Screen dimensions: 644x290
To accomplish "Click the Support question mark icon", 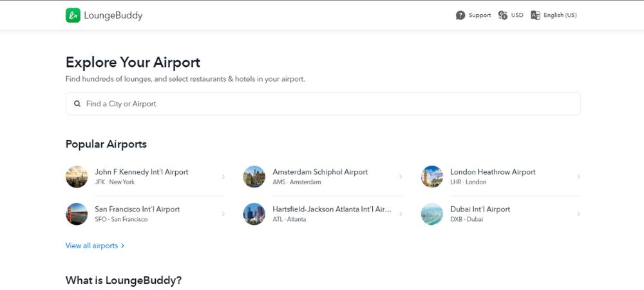I will [460, 15].
